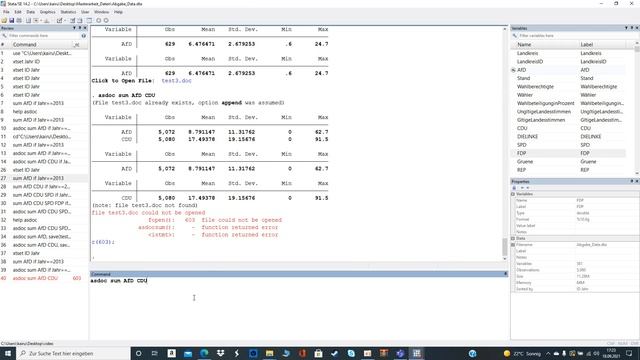Open the Statistics menu

68,12
